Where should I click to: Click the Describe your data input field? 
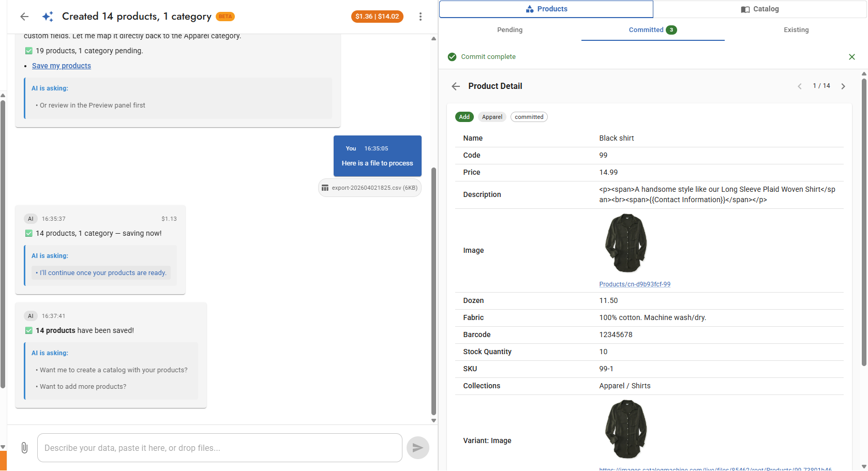[219, 447]
